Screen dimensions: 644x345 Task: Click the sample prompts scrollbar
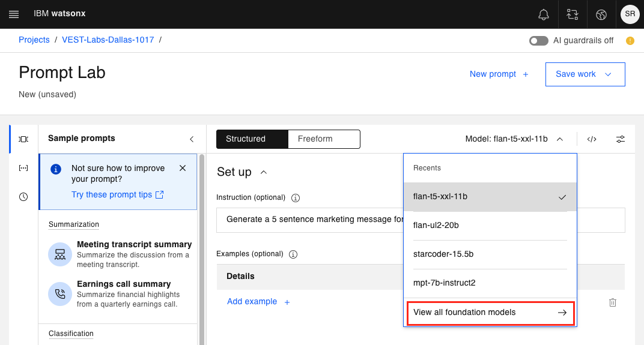point(202,250)
